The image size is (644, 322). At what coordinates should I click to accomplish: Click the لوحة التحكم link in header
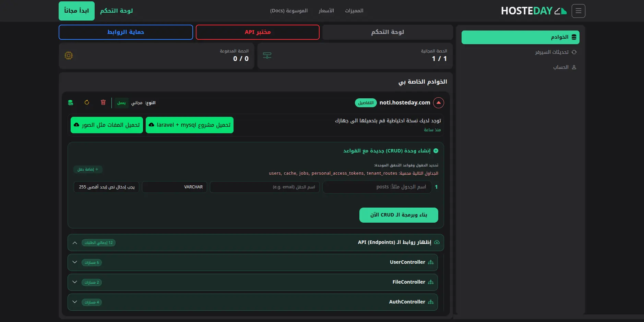tap(117, 11)
